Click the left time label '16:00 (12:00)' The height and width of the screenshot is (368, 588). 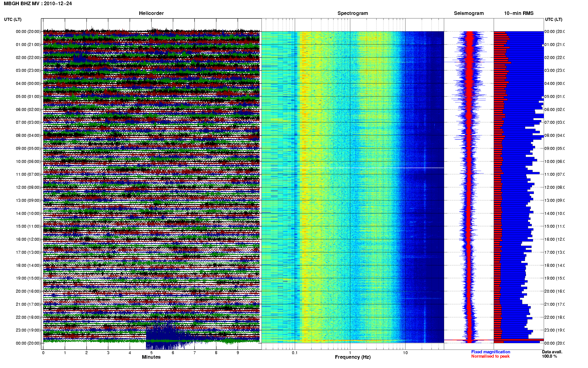28,239
